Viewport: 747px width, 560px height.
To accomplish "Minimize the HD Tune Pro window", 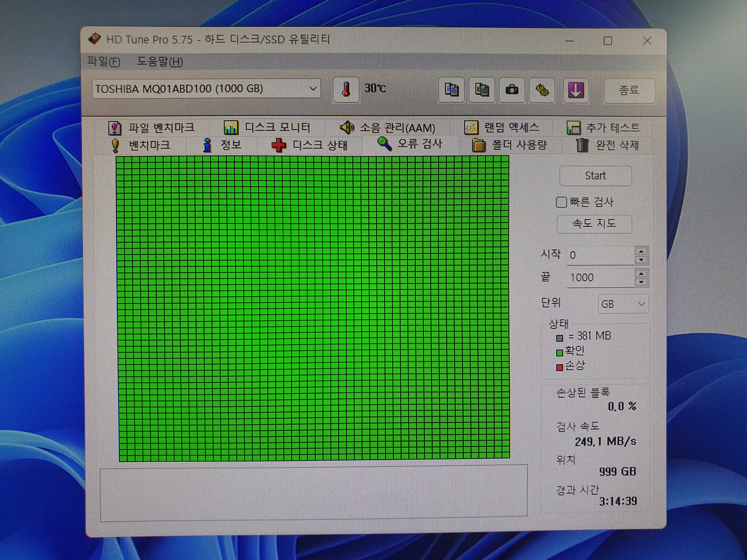I will click(569, 41).
